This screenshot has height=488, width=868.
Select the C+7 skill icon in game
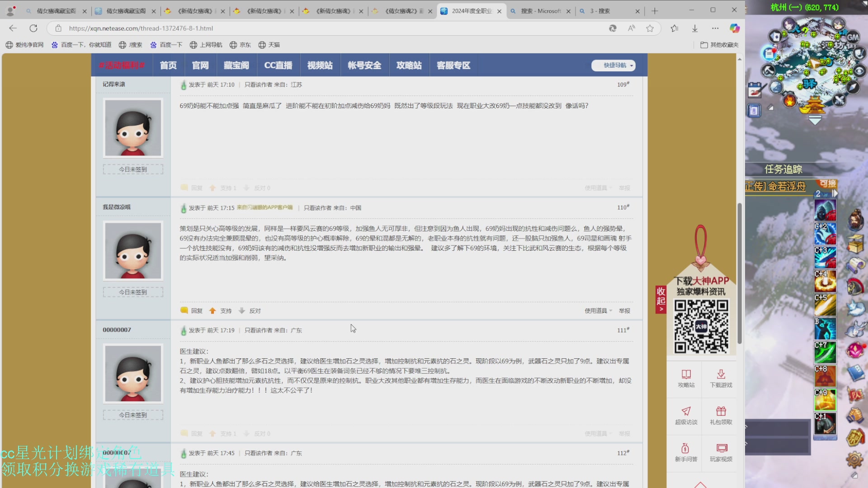pos(825,352)
